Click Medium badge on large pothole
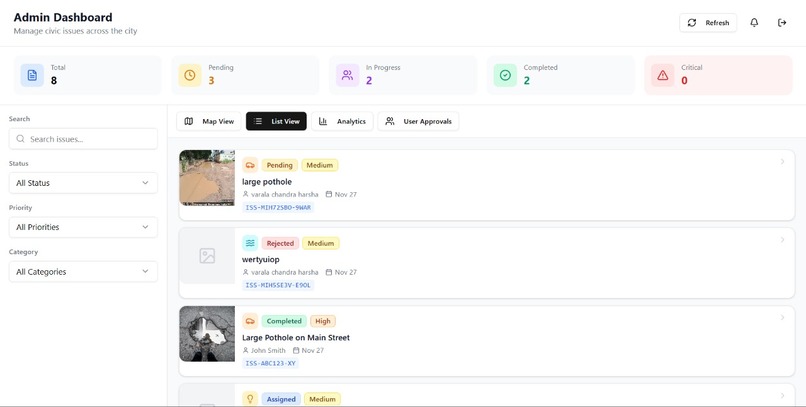 click(x=320, y=165)
